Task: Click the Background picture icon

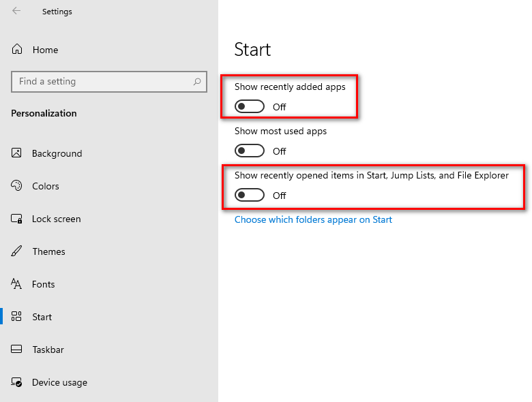Action: (16, 153)
